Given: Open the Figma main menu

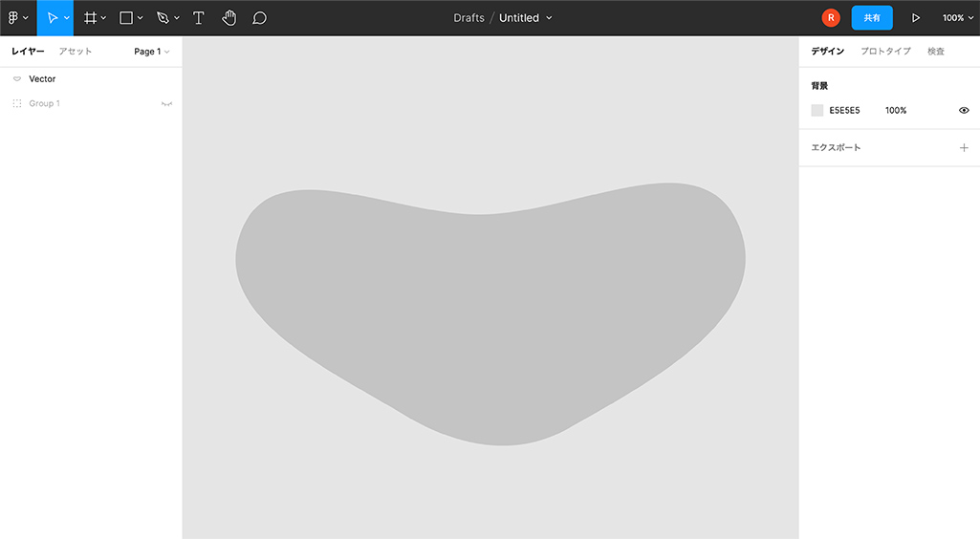Looking at the screenshot, I should point(17,17).
